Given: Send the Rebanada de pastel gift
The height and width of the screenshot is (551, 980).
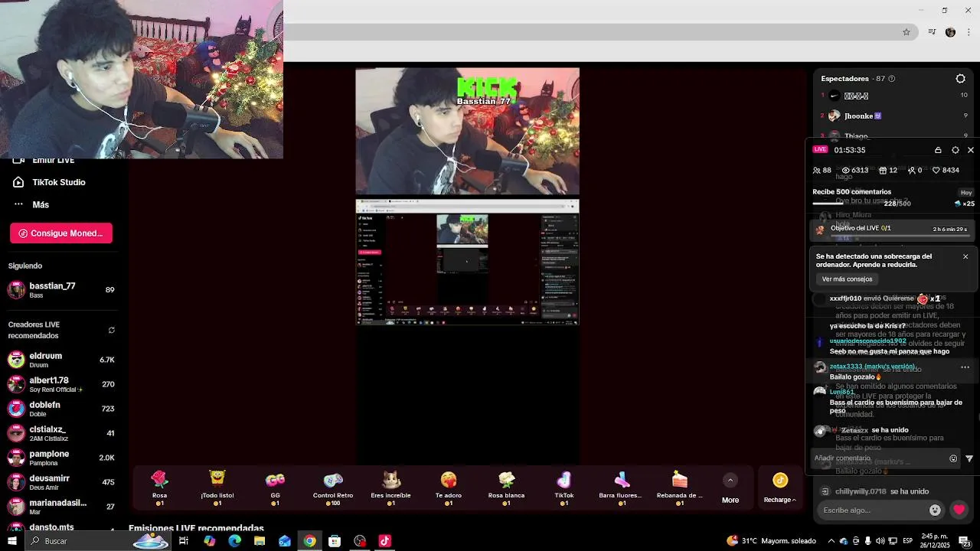Looking at the screenshot, I should point(679,487).
